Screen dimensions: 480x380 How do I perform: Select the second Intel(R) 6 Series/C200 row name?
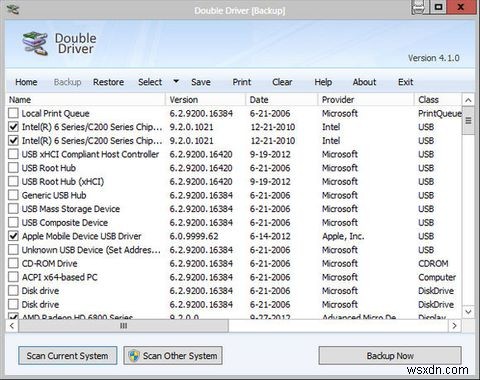[x=92, y=141]
